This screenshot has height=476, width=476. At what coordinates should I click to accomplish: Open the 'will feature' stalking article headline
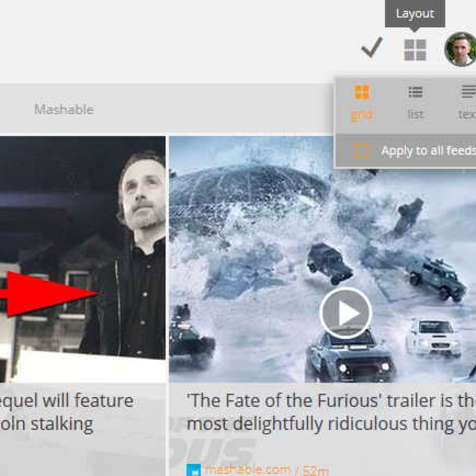pos(67,412)
